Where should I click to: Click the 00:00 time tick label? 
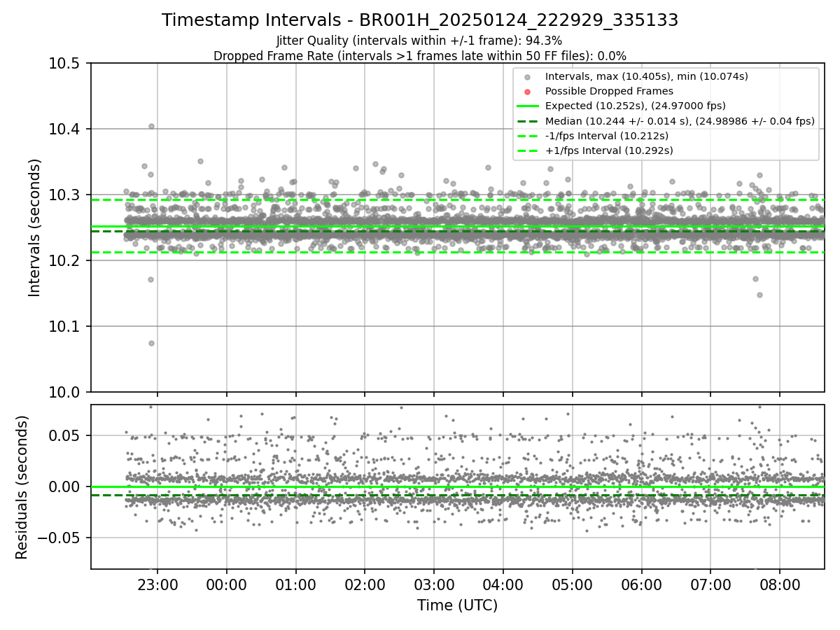[x=226, y=584]
